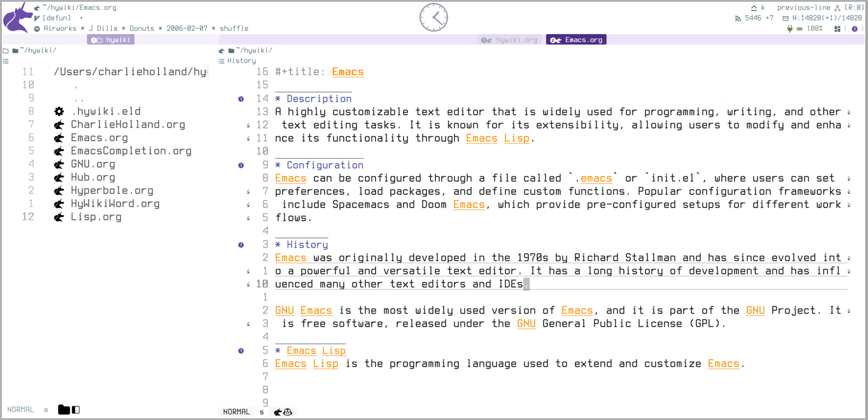
Task: Select the Emacs.org buffer tab
Action: point(576,40)
